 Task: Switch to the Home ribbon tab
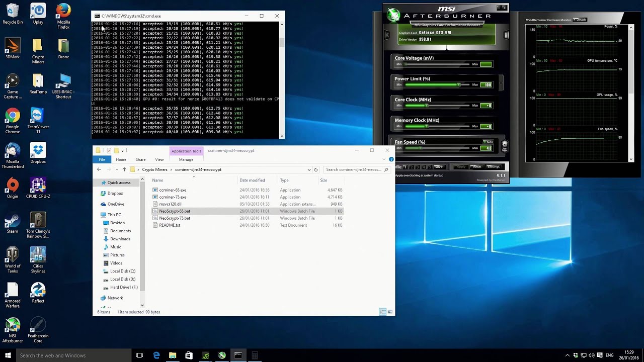point(121,159)
